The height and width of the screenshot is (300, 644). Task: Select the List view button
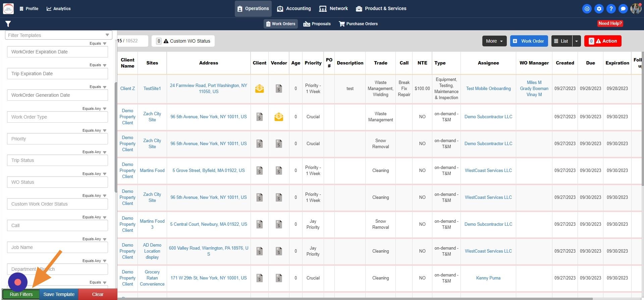[562, 41]
